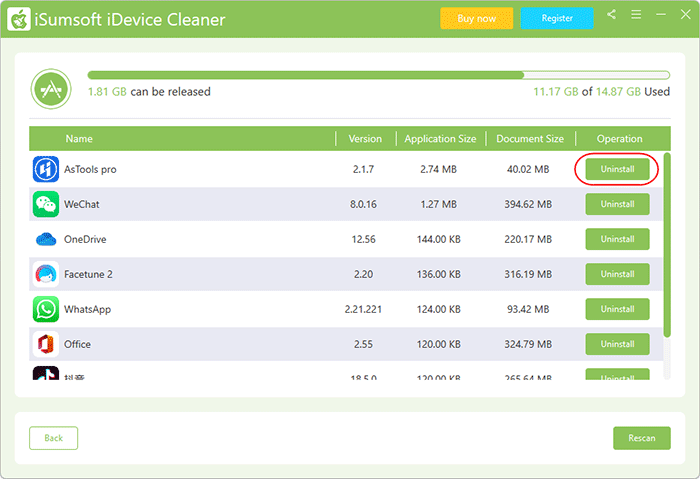This screenshot has width=700, height=479.
Task: Sort by Application Size column header
Action: [440, 139]
